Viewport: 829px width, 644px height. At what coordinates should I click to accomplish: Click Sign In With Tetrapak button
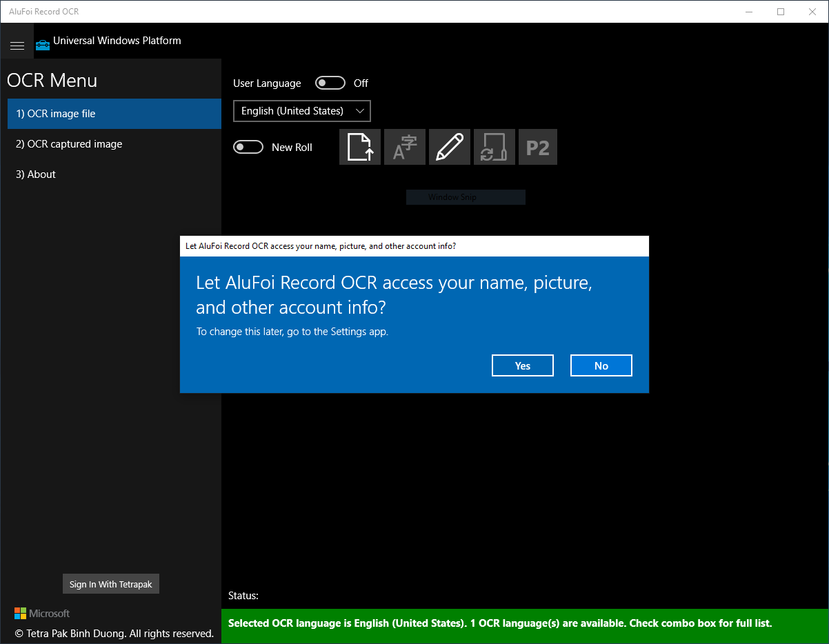[x=111, y=584]
